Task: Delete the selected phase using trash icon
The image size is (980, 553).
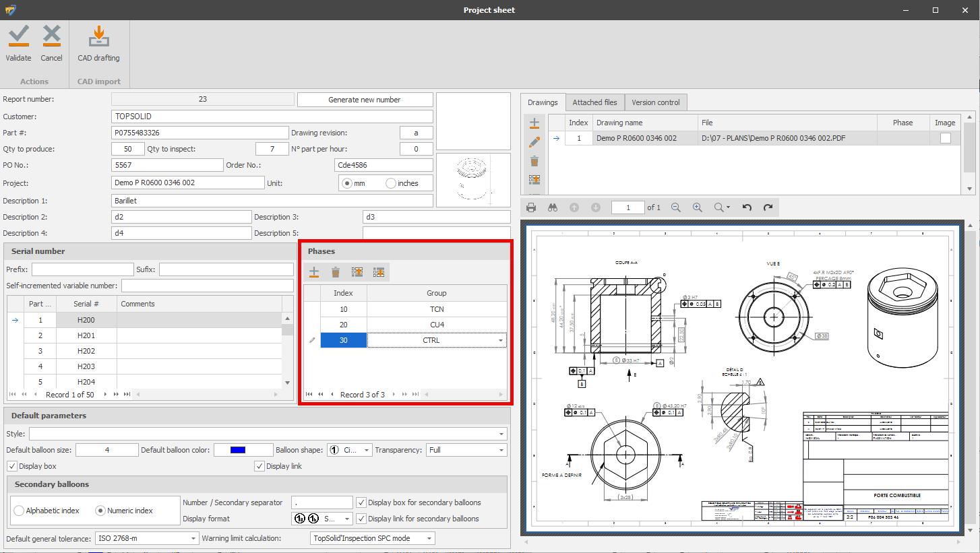Action: 336,272
